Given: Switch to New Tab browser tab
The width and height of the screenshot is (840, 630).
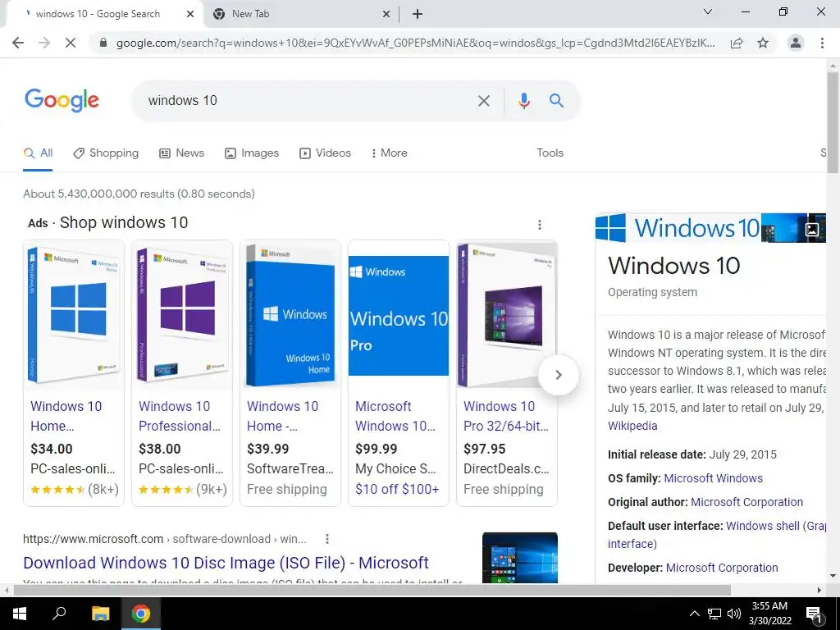Looking at the screenshot, I should tap(301, 15).
